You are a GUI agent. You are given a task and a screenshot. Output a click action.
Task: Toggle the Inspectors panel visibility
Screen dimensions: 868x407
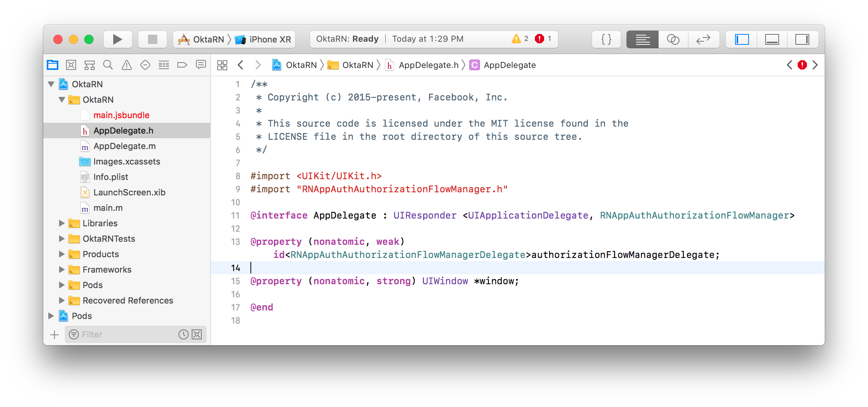[x=802, y=39]
